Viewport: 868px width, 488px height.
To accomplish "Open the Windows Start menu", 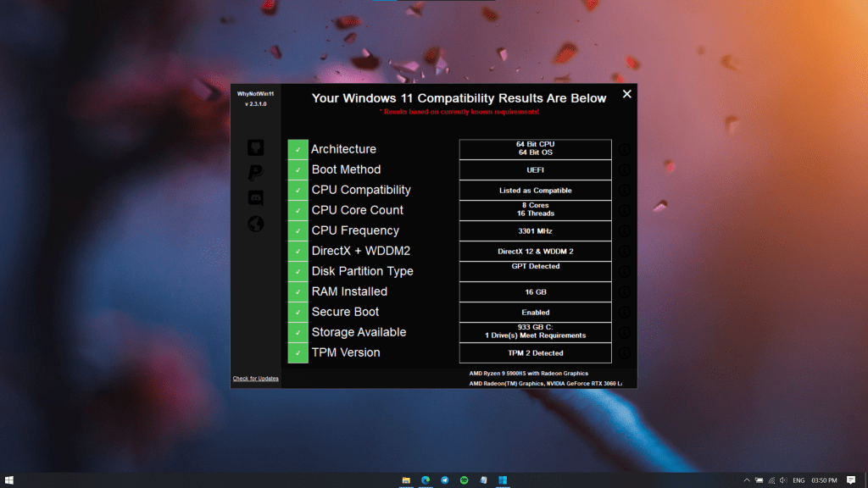I will pyautogui.click(x=8, y=480).
